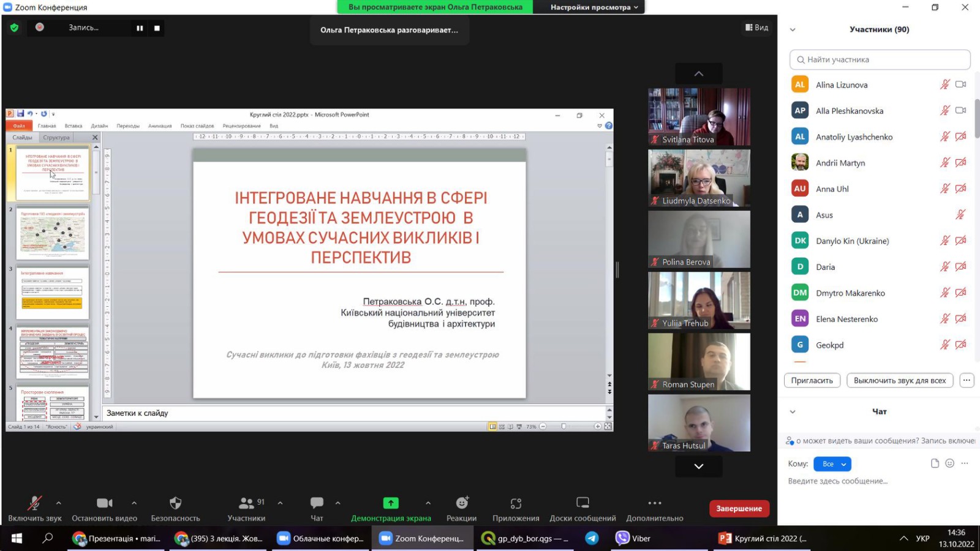The width and height of the screenshot is (980, 551).
Task: Click the emoji icon in chat box
Action: [x=949, y=463]
